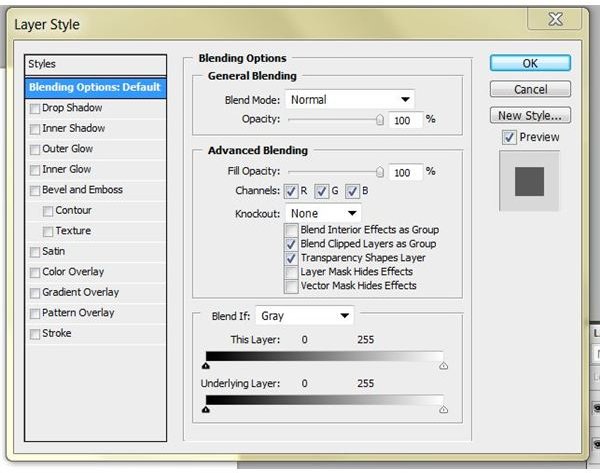Confirm with the OK button

530,63
